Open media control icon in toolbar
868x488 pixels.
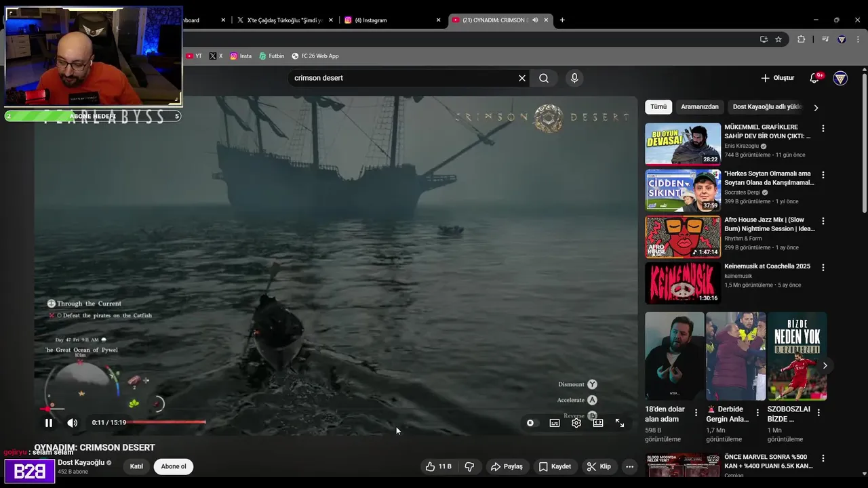825,39
